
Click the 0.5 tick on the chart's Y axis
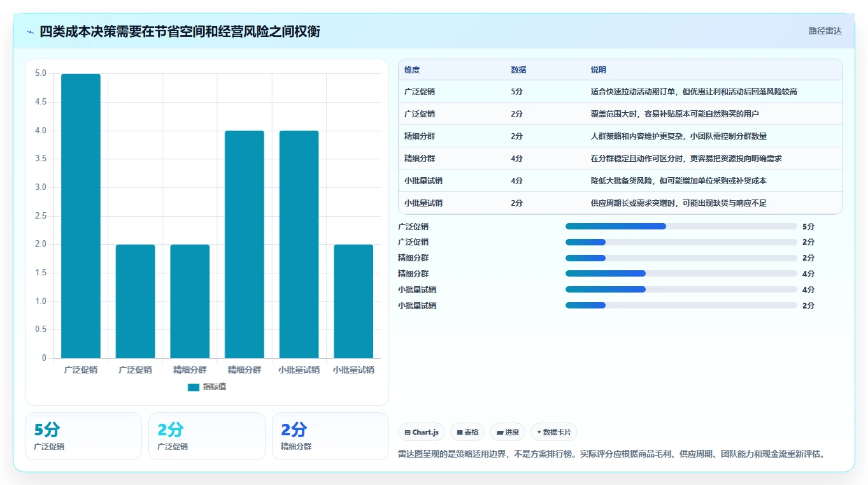(x=40, y=329)
